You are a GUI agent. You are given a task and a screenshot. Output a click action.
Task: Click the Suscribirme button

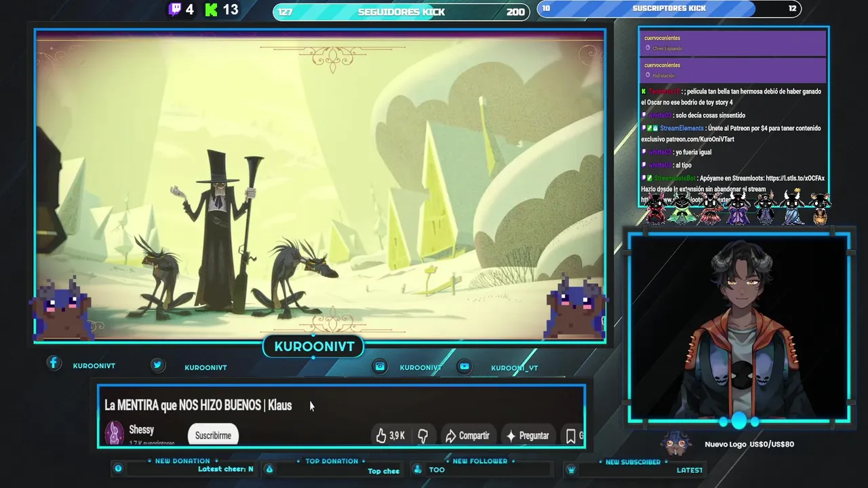pos(213,435)
